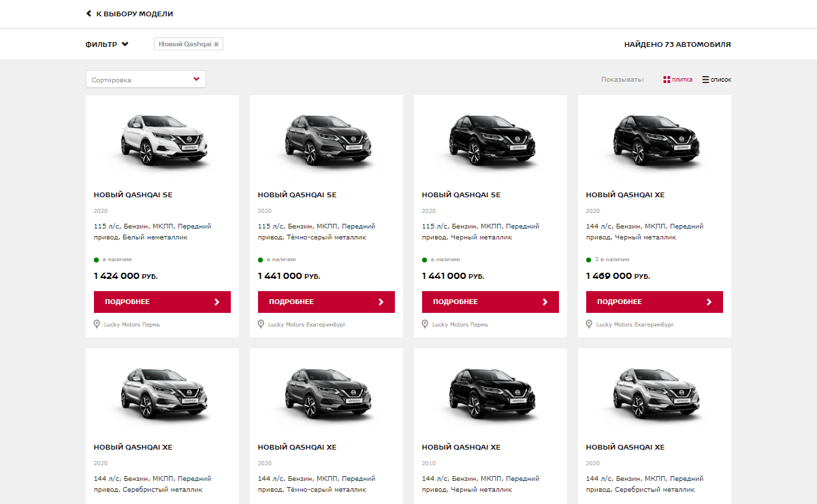Image resolution: width=817 pixels, height=504 pixels.
Task: Click the location pin on the 1 469 000 XE card
Action: (x=589, y=324)
